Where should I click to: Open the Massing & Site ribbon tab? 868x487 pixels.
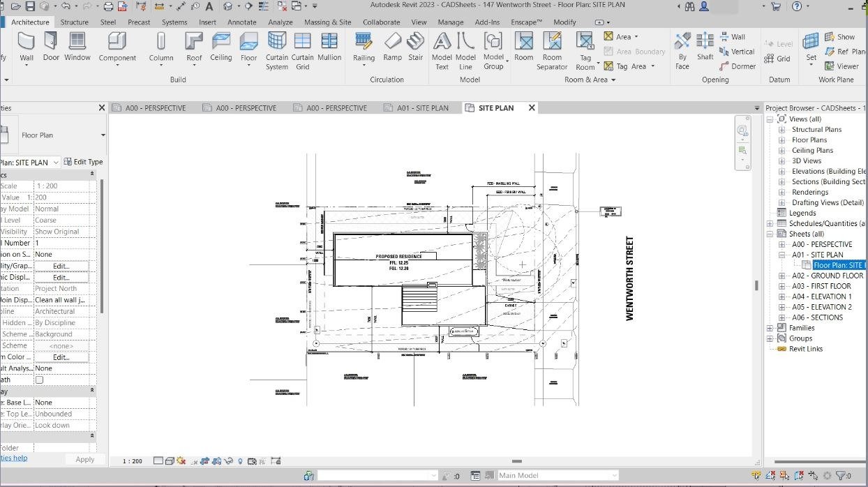coord(328,22)
